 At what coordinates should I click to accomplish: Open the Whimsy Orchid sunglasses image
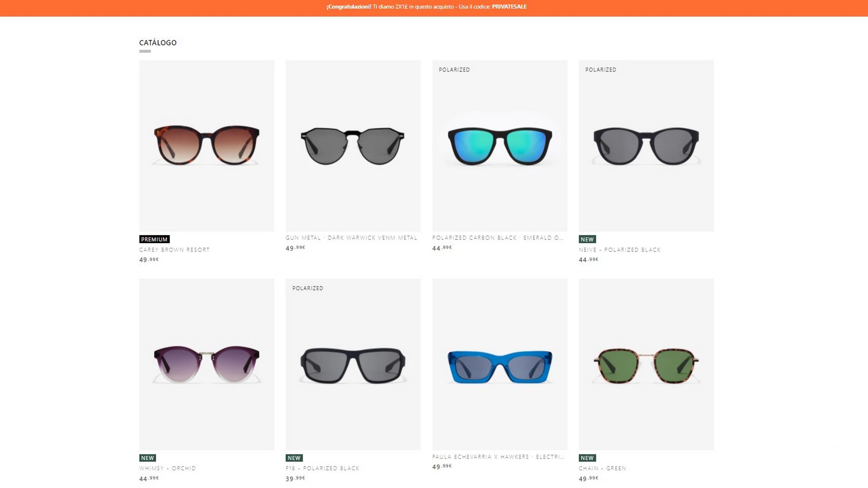pyautogui.click(x=207, y=364)
